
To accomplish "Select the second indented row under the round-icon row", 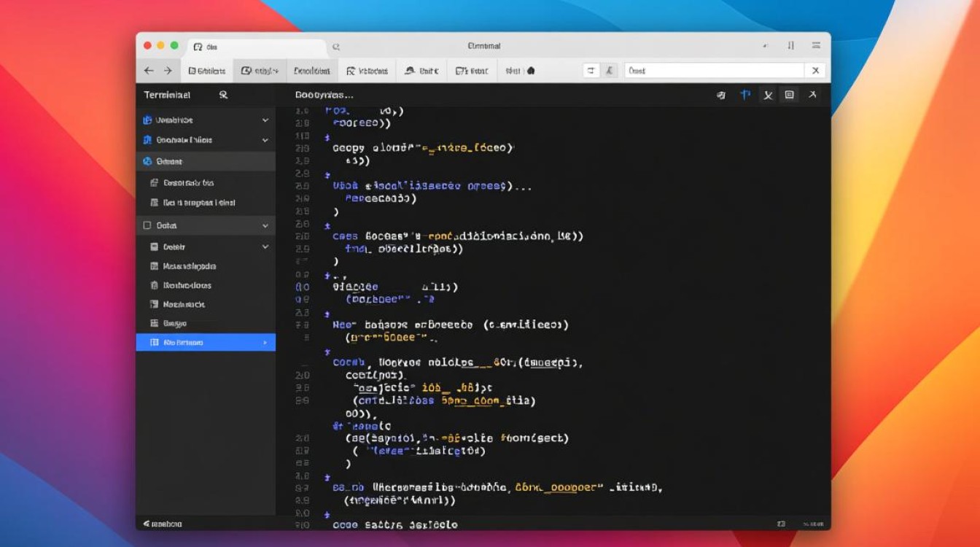I will (206, 203).
